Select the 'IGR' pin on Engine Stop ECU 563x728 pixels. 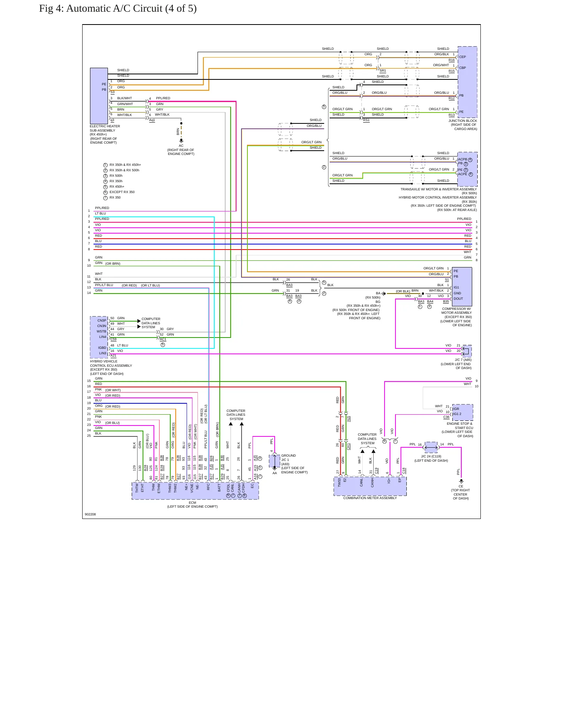[456, 409]
